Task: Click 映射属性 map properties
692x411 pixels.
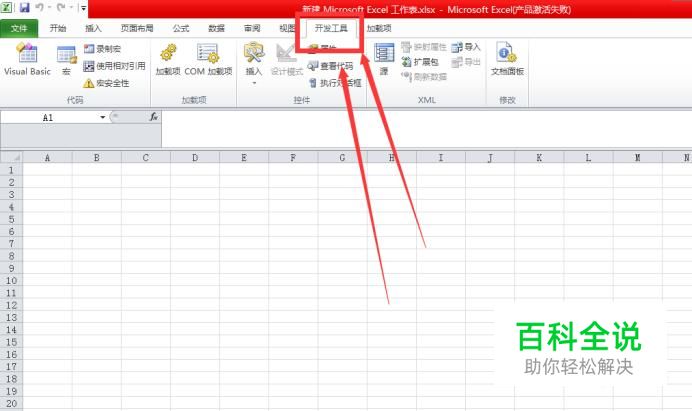Action: (x=424, y=47)
